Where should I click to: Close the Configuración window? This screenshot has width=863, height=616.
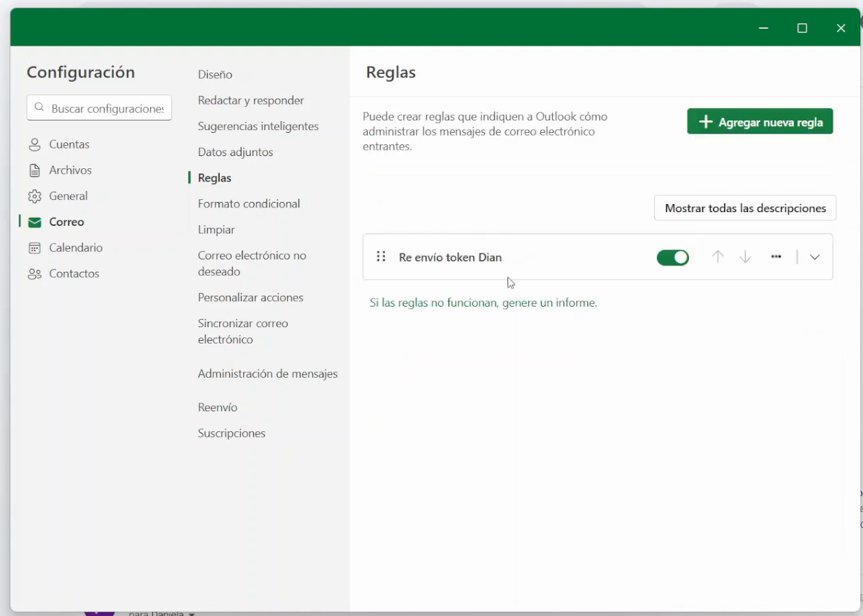[841, 28]
